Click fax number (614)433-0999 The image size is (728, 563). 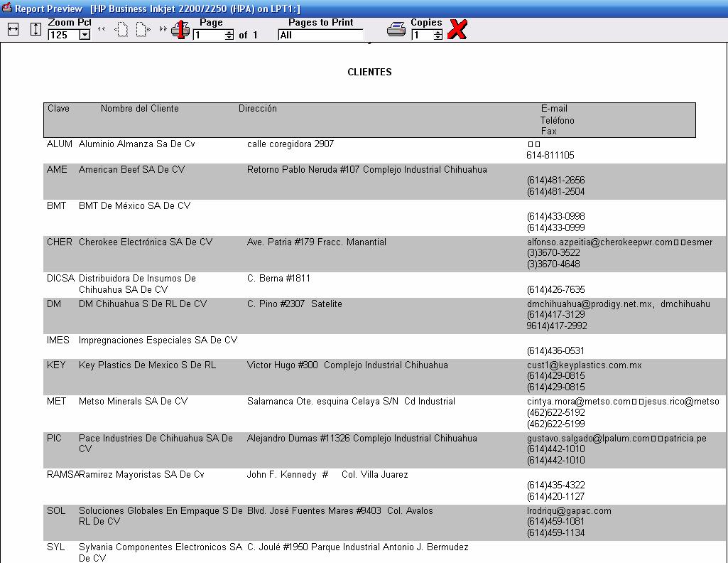pyautogui.click(x=555, y=227)
